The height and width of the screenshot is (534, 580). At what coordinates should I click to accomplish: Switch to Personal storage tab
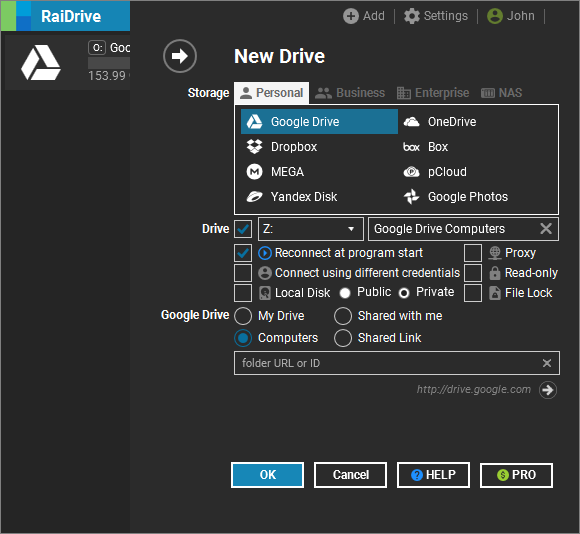(272, 93)
